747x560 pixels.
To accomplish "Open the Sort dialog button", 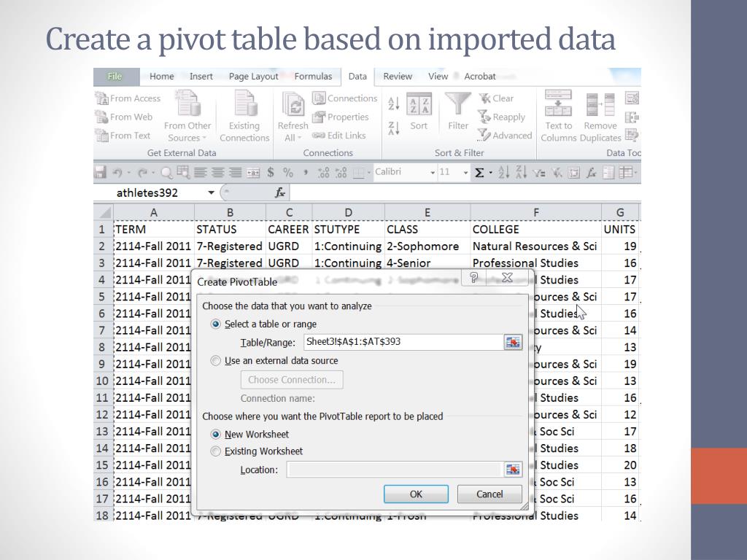I will pyautogui.click(x=419, y=111).
